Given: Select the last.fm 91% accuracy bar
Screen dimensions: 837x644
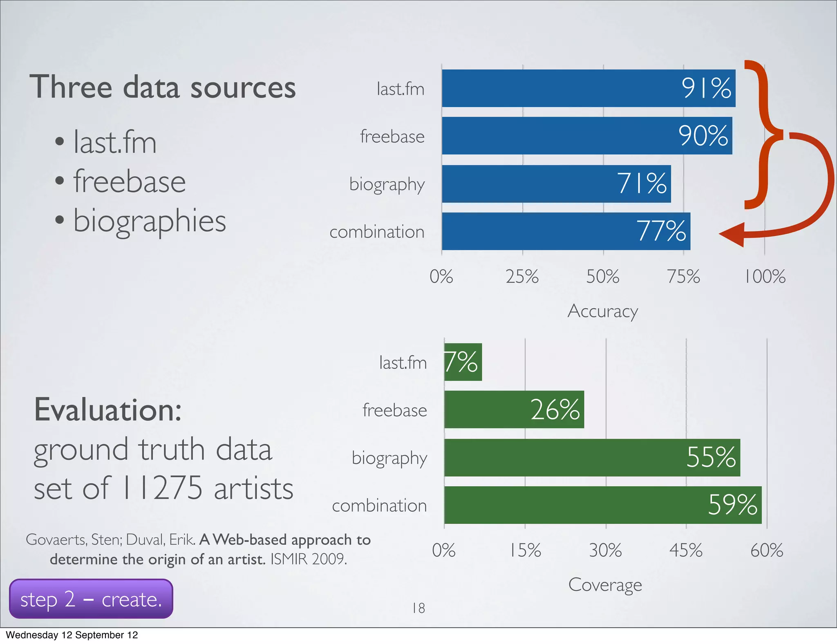Looking at the screenshot, I should (x=589, y=88).
